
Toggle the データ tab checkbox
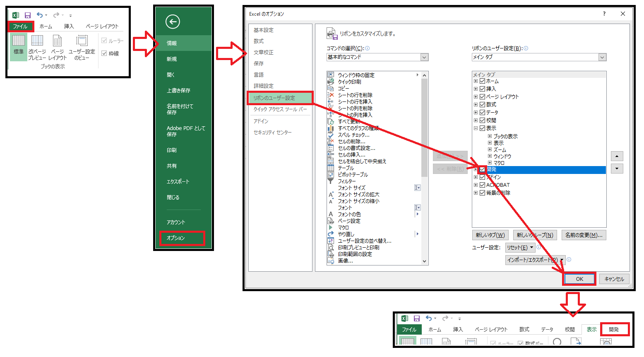pyautogui.click(x=482, y=112)
